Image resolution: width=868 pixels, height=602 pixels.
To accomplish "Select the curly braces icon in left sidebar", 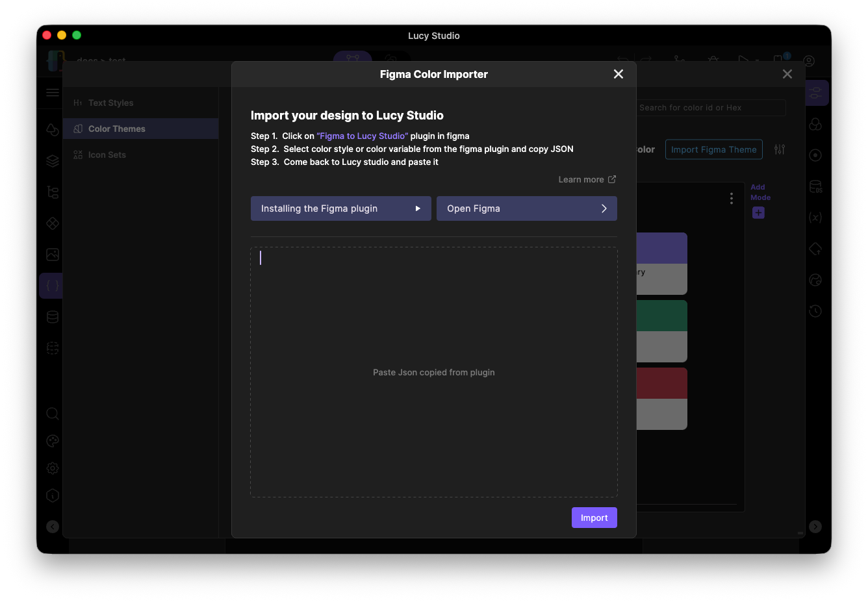I will coord(53,286).
